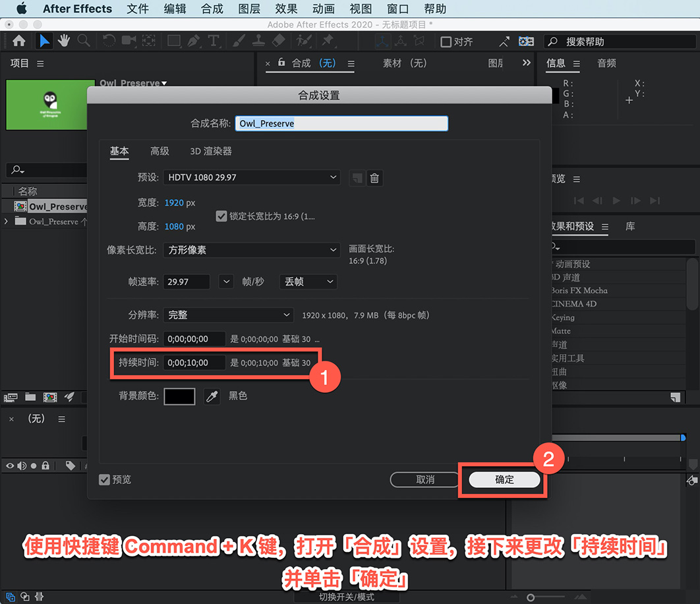Screen dimensions: 700x604
Task: Open the 分辨率 完整 dropdown
Action: tap(229, 315)
